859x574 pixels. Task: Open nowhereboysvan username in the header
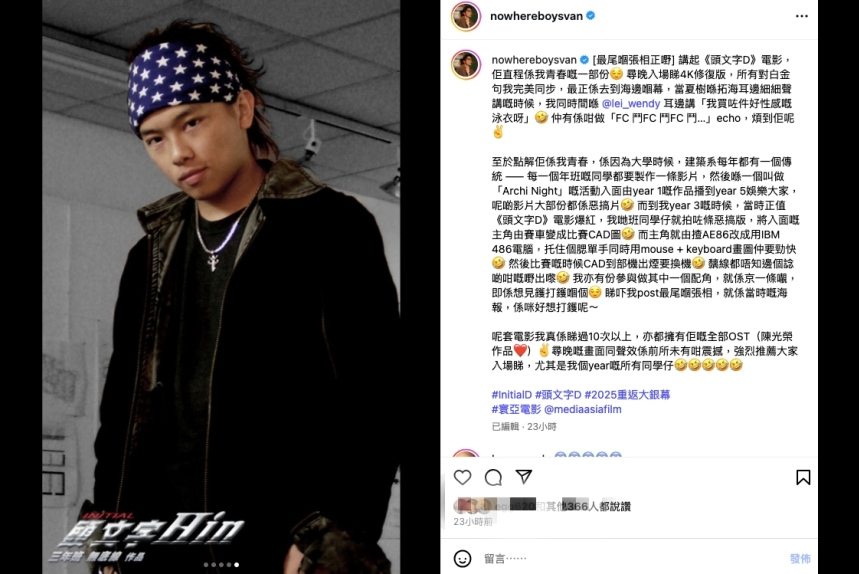click(536, 16)
